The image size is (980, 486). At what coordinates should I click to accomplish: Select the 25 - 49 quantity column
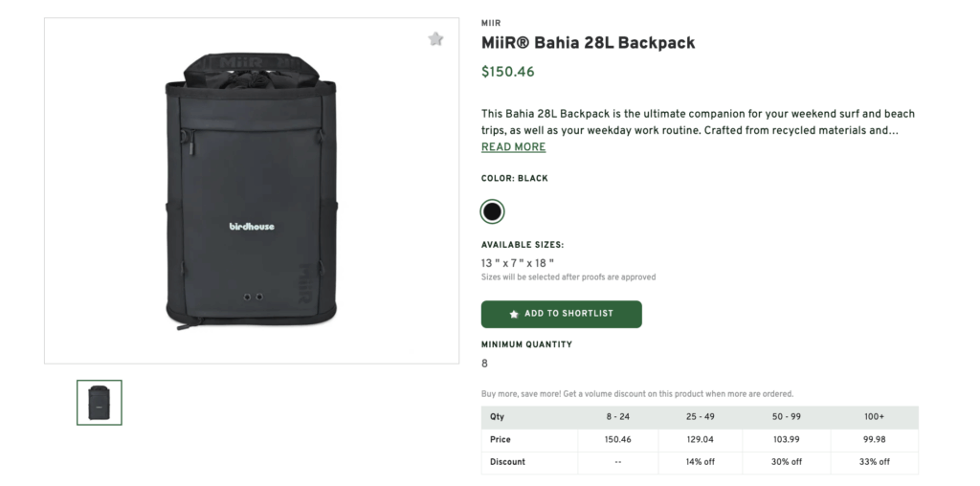click(699, 417)
